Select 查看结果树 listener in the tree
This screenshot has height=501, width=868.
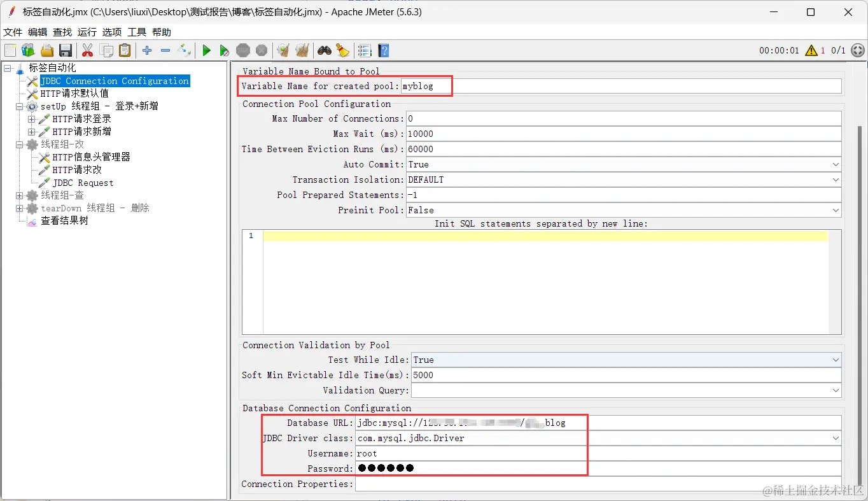[x=64, y=221]
